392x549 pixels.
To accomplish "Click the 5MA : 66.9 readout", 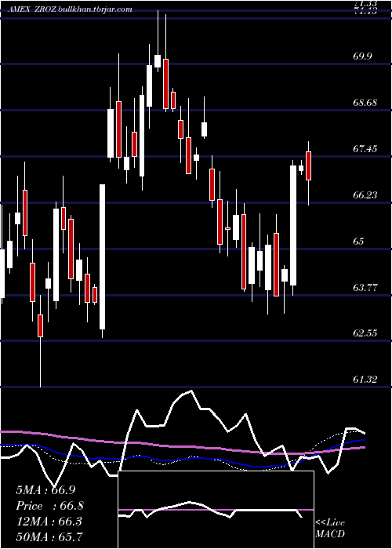I will tap(45, 490).
